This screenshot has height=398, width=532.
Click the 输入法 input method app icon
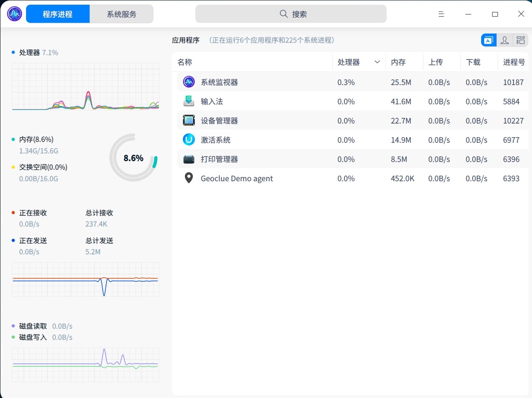(x=188, y=101)
